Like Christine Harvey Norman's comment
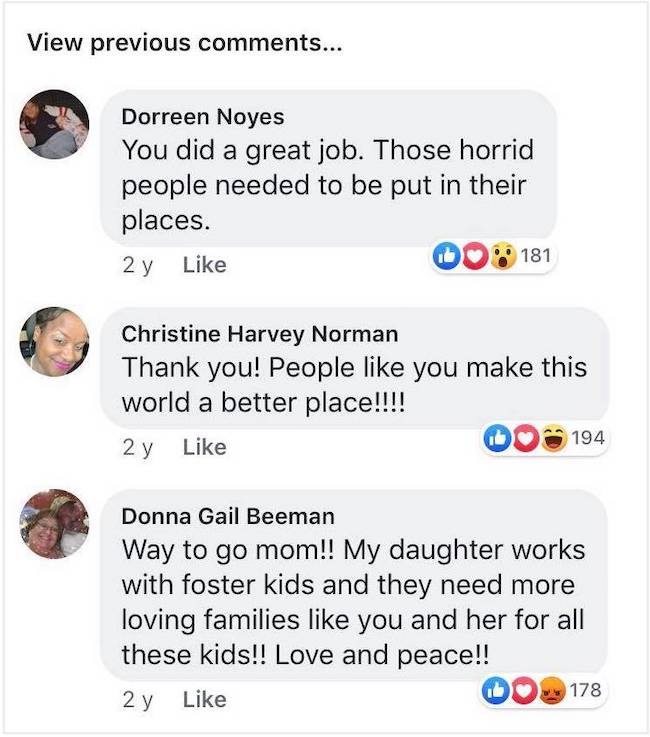 tap(204, 447)
